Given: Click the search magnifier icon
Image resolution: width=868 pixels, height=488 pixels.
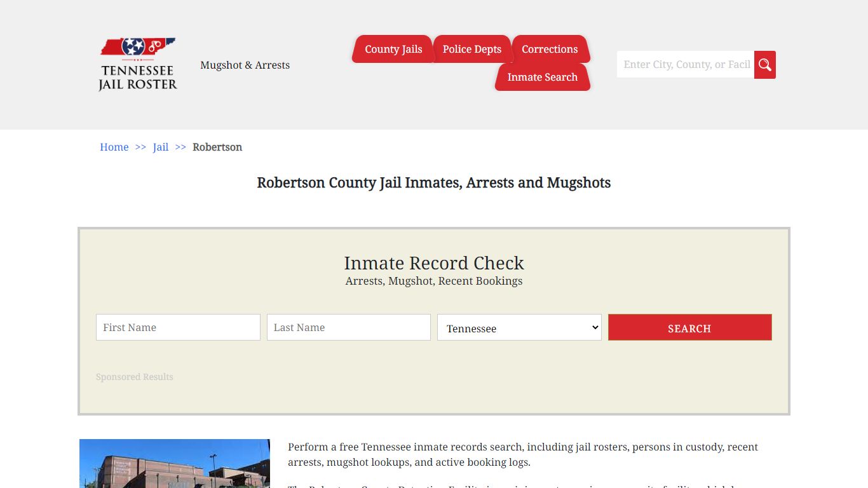Looking at the screenshot, I should pyautogui.click(x=764, y=64).
